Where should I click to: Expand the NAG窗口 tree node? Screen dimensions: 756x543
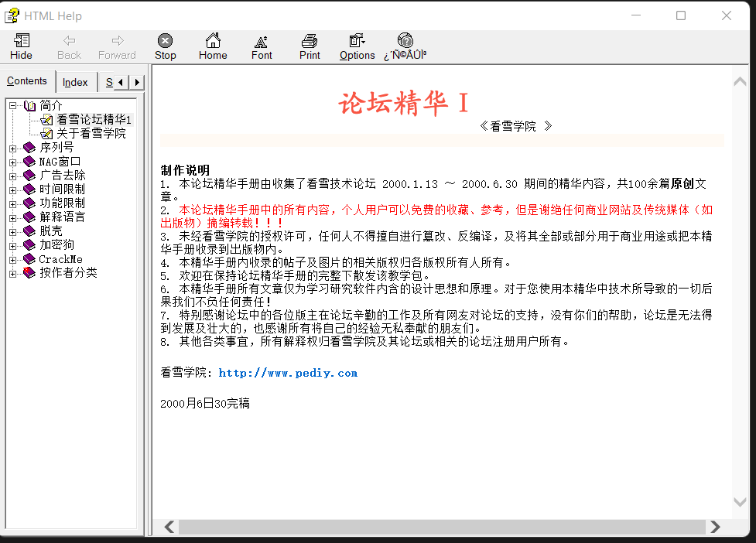click(x=13, y=162)
